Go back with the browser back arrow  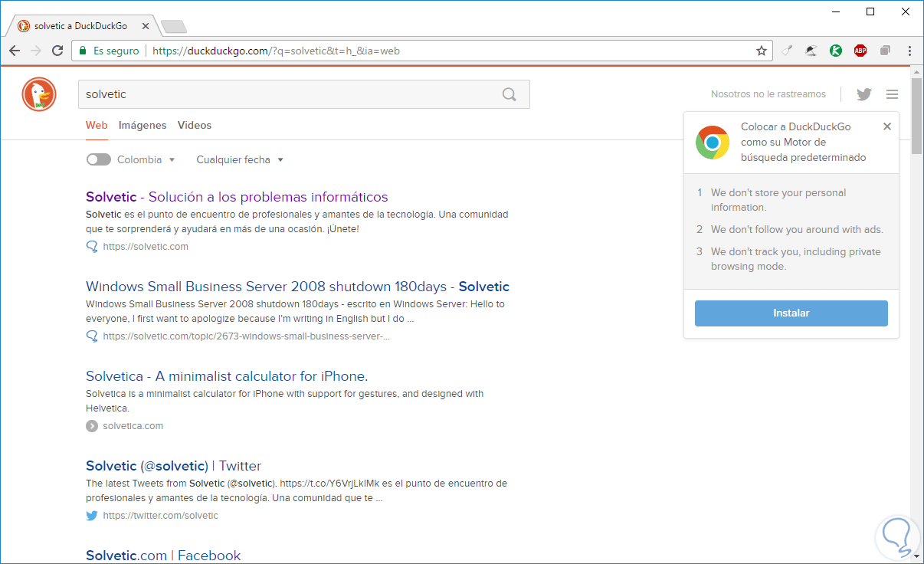15,51
